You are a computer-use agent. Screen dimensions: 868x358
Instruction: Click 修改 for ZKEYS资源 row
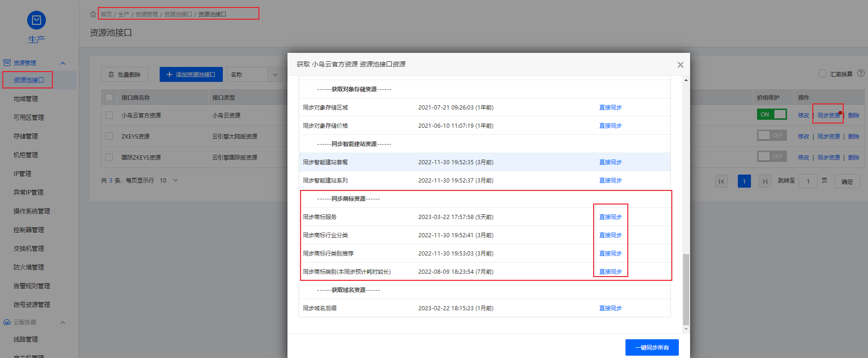click(803, 137)
